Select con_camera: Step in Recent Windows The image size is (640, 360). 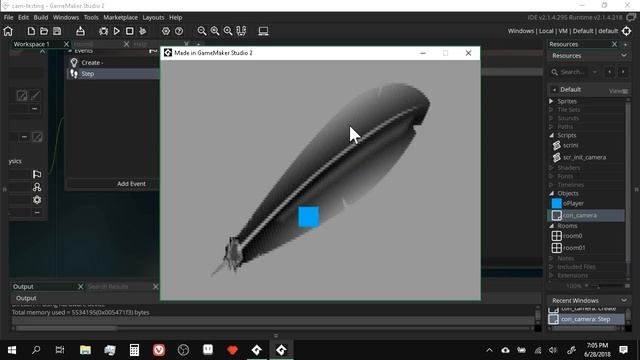(x=585, y=319)
